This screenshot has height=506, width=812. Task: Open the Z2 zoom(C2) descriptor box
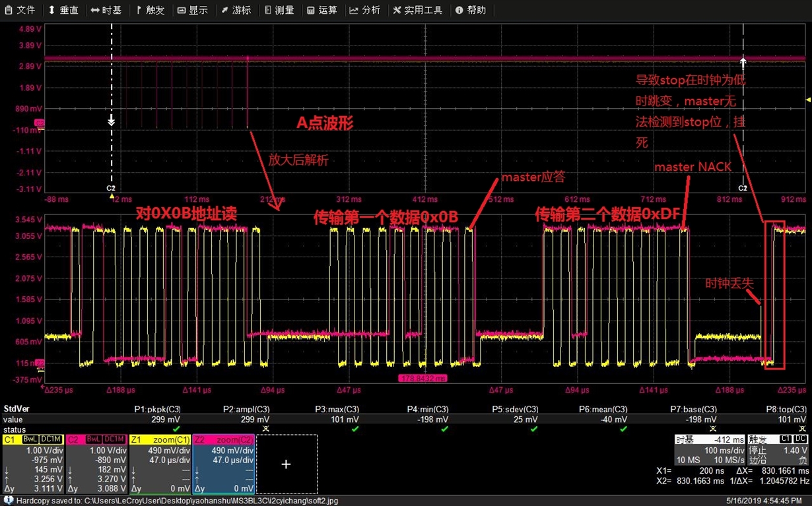223,464
